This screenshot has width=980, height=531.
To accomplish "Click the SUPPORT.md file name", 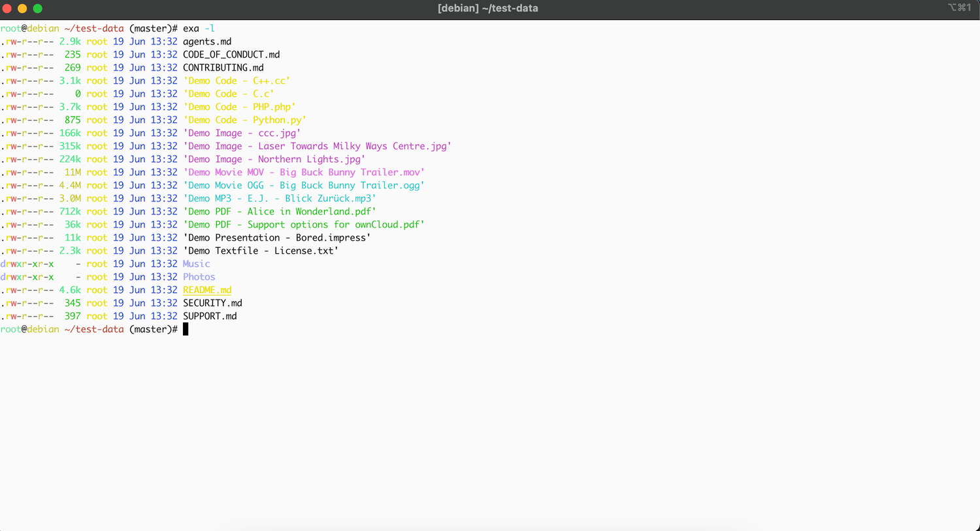I will (210, 316).
